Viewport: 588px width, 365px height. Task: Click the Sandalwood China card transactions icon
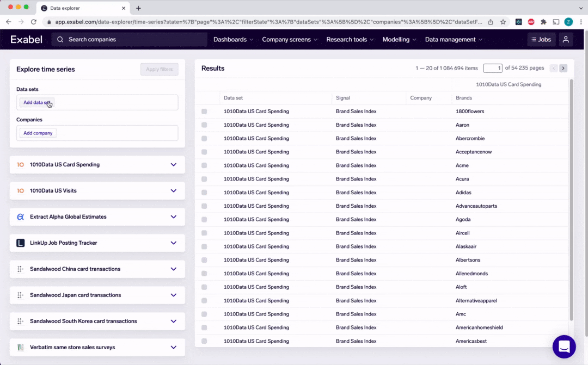pyautogui.click(x=20, y=269)
